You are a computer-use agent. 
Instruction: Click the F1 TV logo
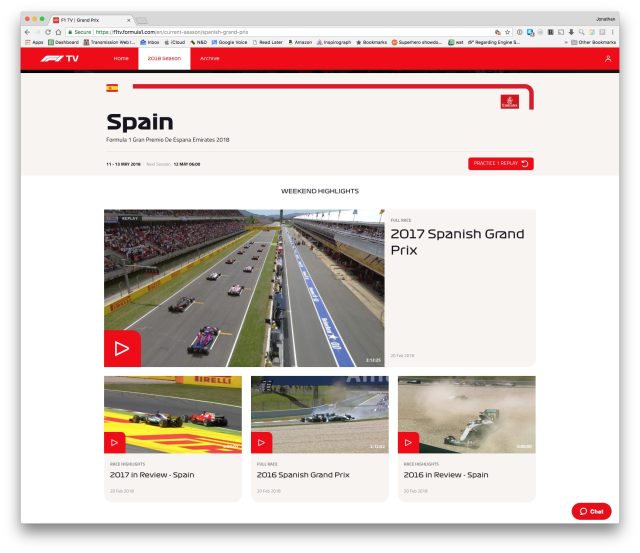pos(59,59)
